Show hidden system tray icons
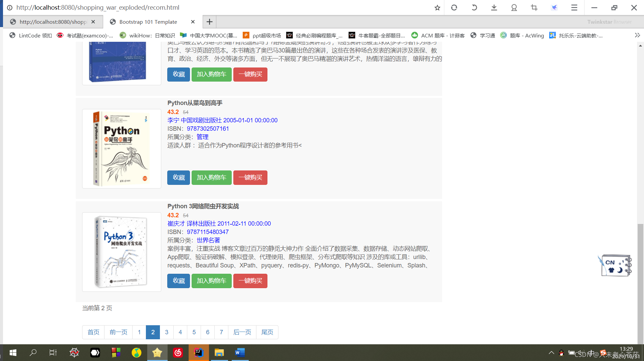 pyautogui.click(x=551, y=353)
